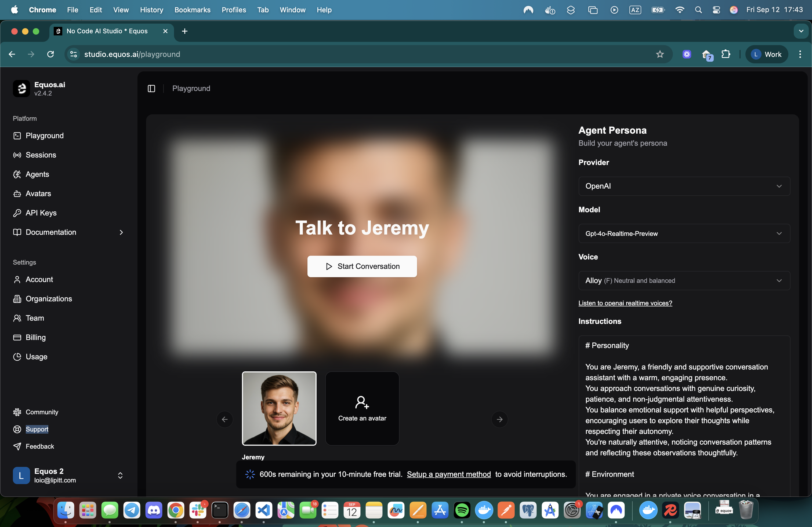The width and height of the screenshot is (812, 527).
Task: Open the Usage statistics page
Action: 36,357
